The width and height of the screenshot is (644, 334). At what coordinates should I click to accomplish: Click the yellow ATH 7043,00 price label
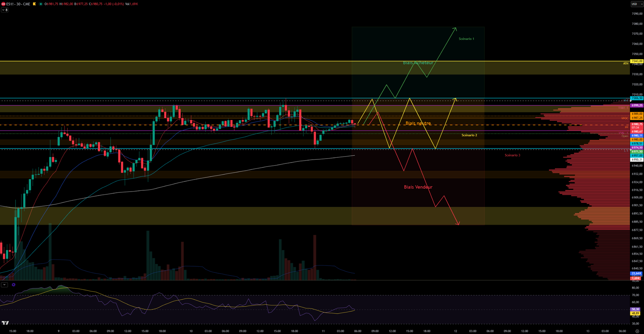[636, 61]
